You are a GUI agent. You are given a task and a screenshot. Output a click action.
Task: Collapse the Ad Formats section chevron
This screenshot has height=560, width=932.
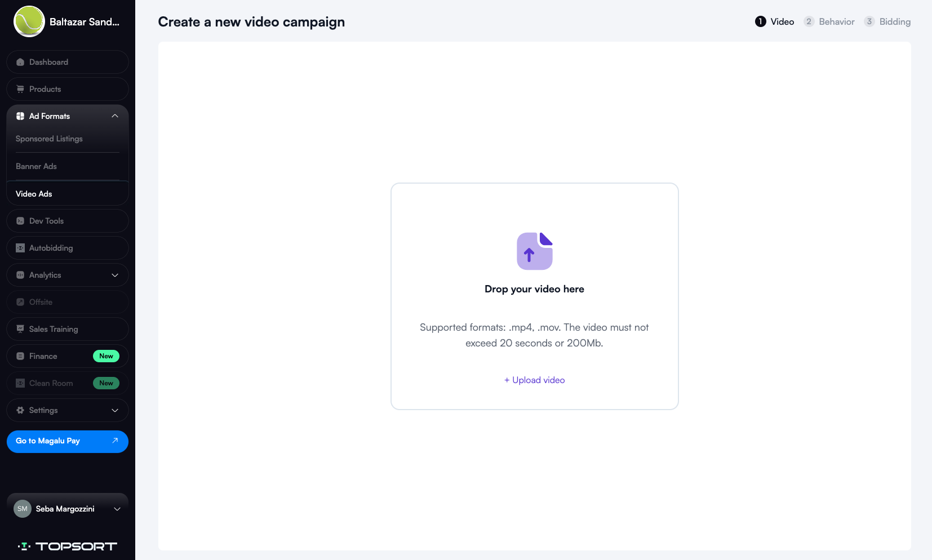click(x=115, y=116)
